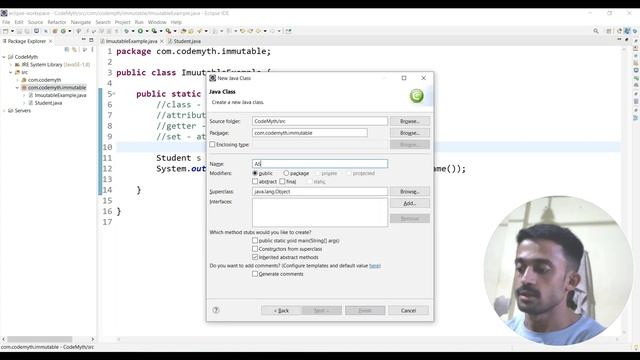Expand the com.codemyth package node
This screenshot has width=640, height=360.
18,80
